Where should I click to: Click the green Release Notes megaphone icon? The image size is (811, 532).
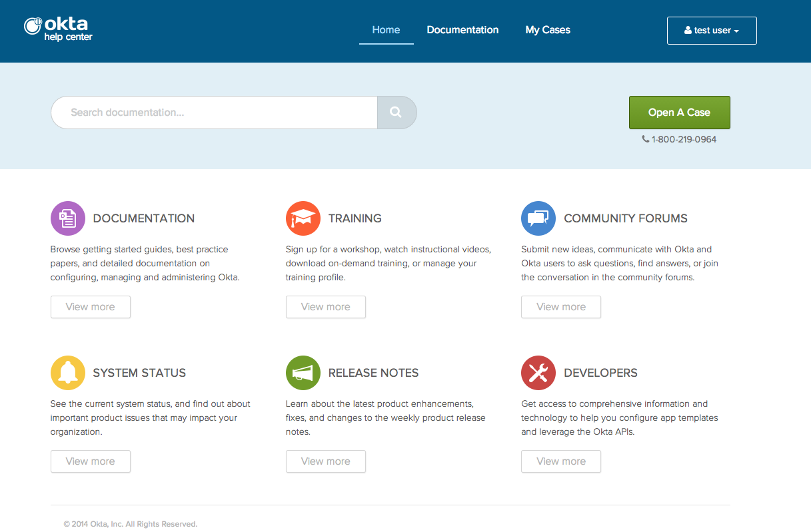[x=303, y=373]
